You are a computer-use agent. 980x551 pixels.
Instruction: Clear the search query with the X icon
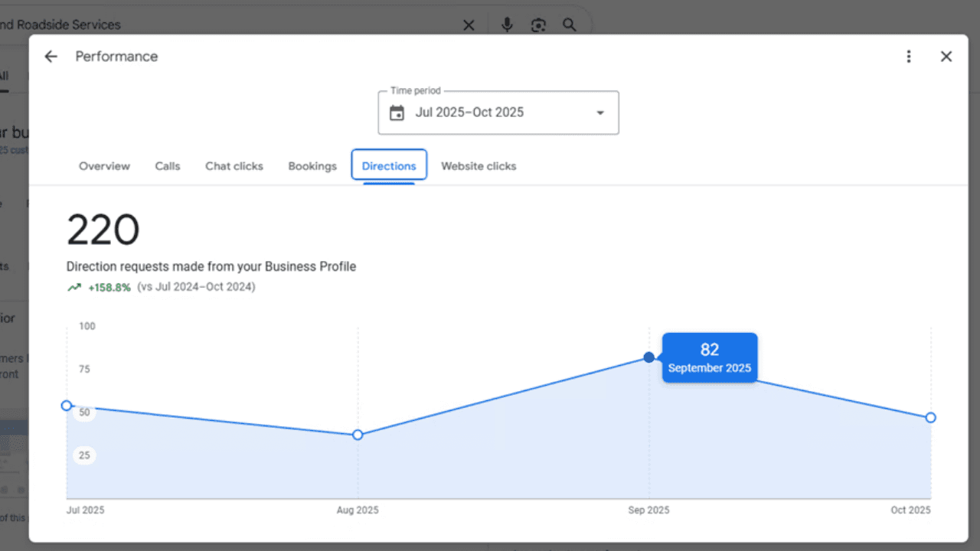click(469, 24)
